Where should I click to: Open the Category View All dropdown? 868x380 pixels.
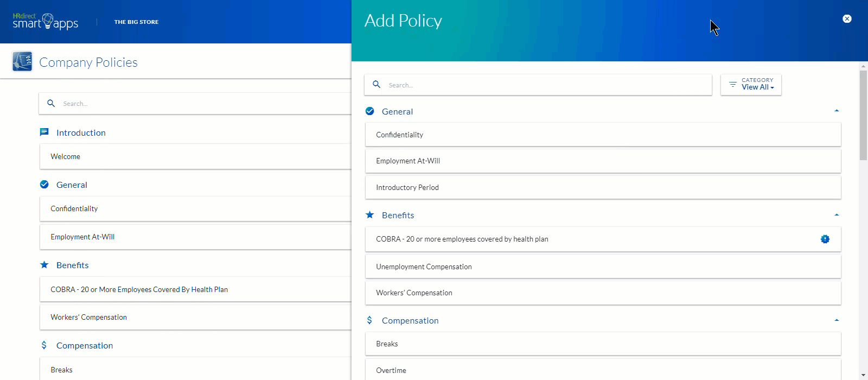point(751,85)
